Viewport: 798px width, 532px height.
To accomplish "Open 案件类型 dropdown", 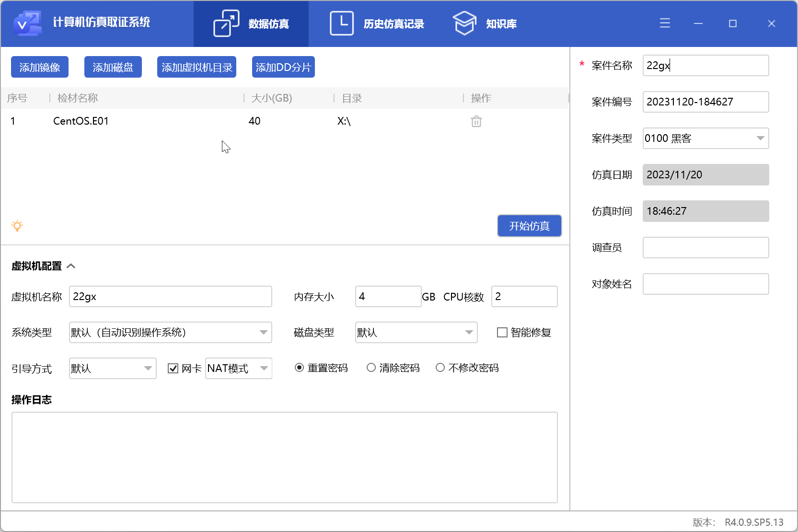I will 705,138.
